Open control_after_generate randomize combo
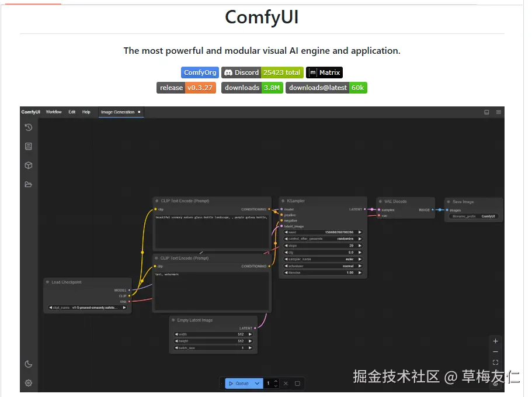This screenshot has height=397, width=532. (x=323, y=239)
